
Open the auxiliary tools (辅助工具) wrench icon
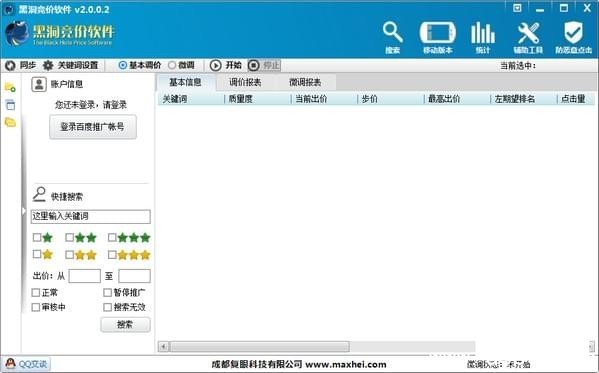pos(528,37)
